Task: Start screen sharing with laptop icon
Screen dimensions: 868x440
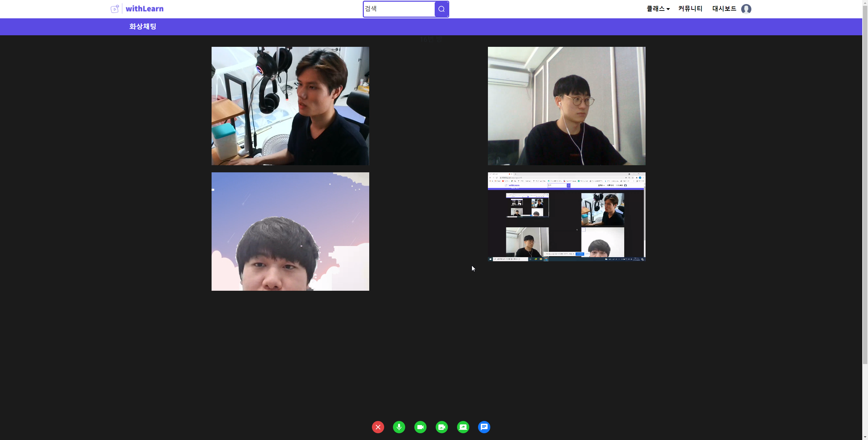Action: point(463,427)
